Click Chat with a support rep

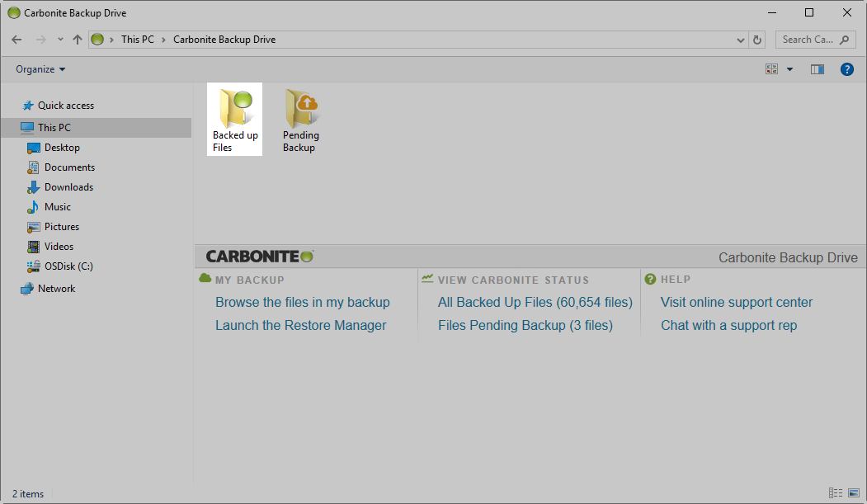pos(728,326)
